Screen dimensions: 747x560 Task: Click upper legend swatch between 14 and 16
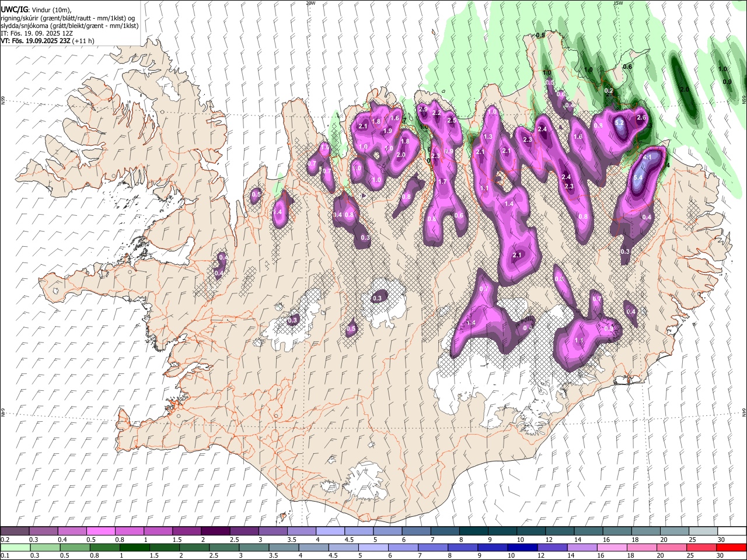point(588,531)
